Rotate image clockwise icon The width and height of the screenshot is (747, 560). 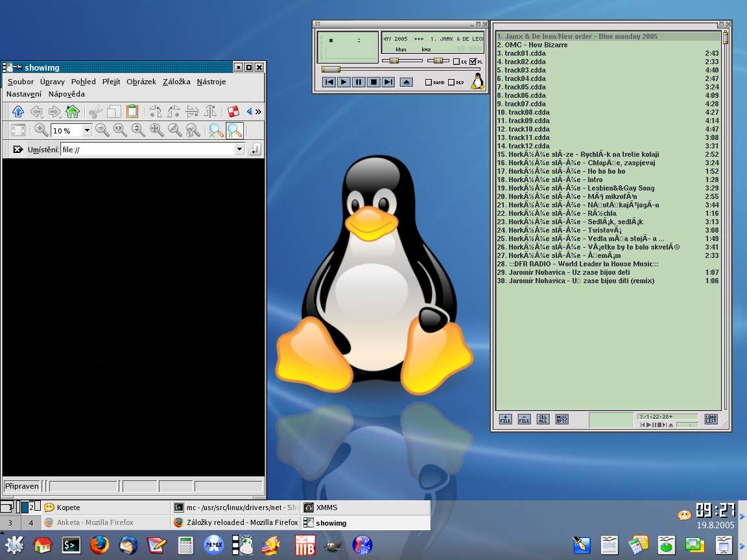click(173, 111)
